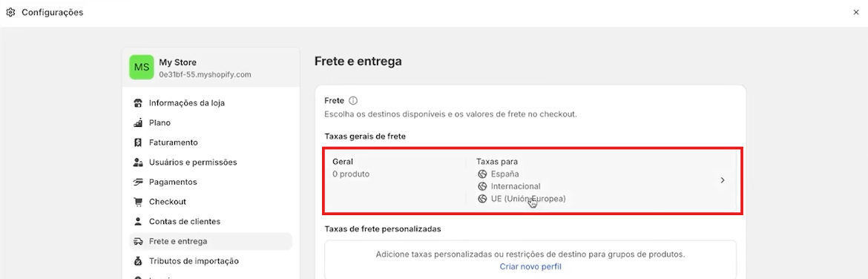868x279 pixels.
Task: Click the Frete e entrega truck icon
Action: (139, 241)
